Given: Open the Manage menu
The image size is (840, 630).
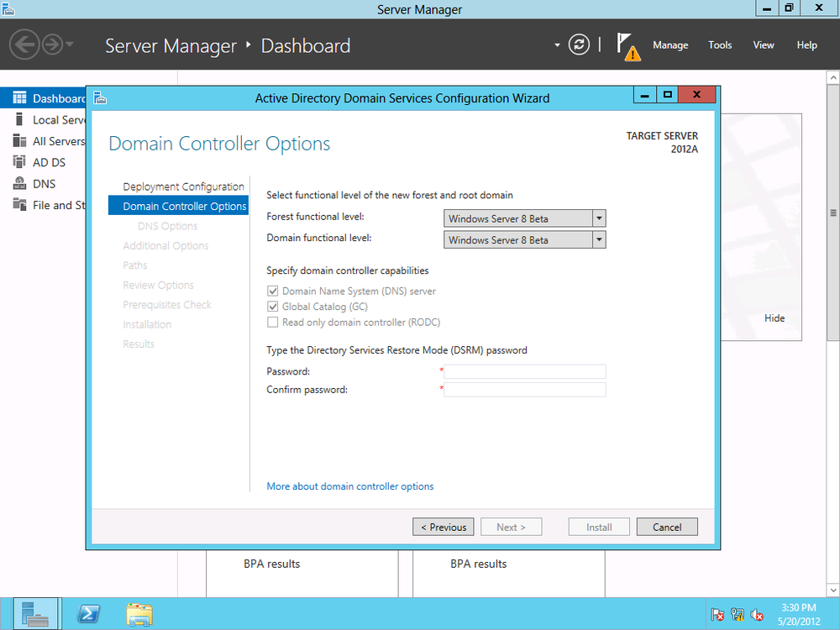Looking at the screenshot, I should tap(670, 45).
